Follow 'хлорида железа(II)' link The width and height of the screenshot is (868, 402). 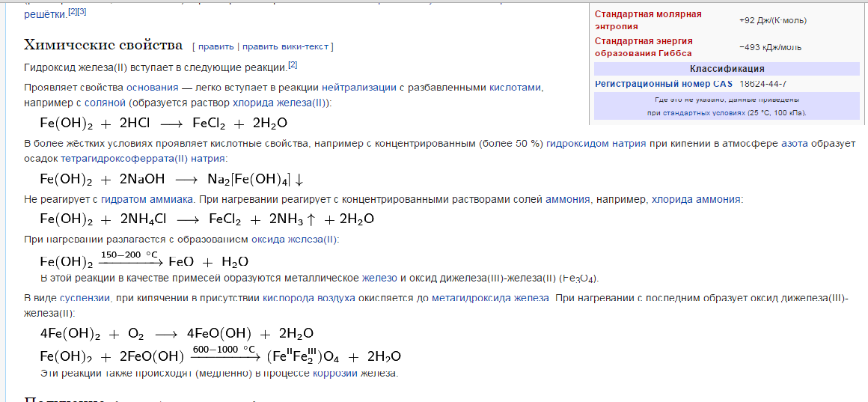280,103
